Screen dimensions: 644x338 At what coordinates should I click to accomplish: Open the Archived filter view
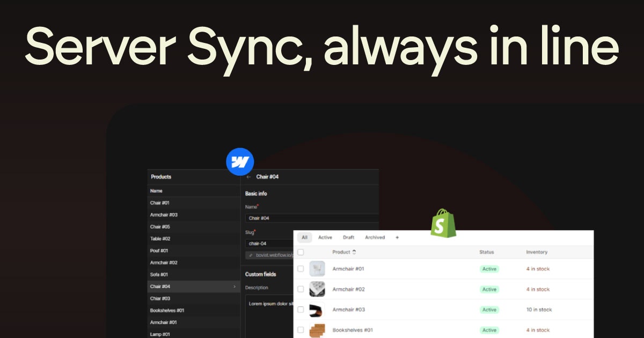point(375,237)
